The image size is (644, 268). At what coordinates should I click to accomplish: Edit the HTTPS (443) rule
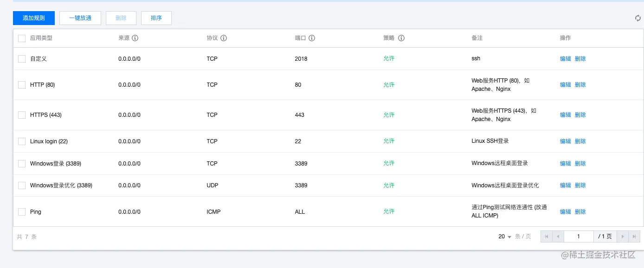click(566, 115)
